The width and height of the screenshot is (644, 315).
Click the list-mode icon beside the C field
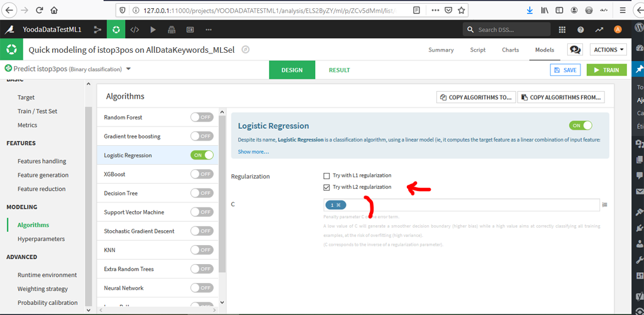pos(604,204)
